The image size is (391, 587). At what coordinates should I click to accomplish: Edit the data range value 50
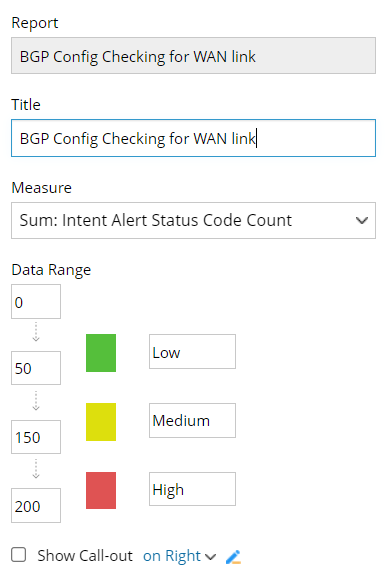coord(36,368)
